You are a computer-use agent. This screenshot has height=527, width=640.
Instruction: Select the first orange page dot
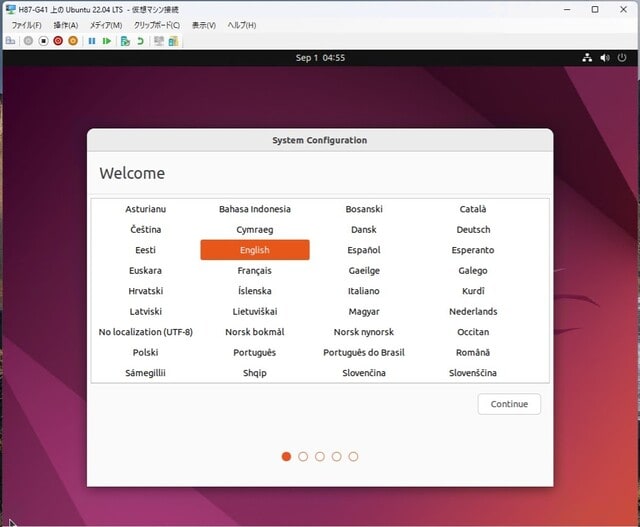[286, 456]
